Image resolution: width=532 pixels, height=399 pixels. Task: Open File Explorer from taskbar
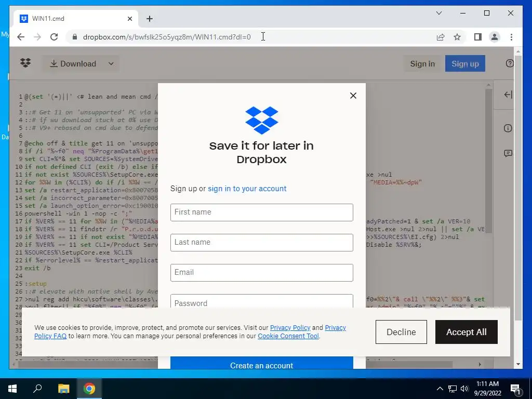pyautogui.click(x=63, y=389)
